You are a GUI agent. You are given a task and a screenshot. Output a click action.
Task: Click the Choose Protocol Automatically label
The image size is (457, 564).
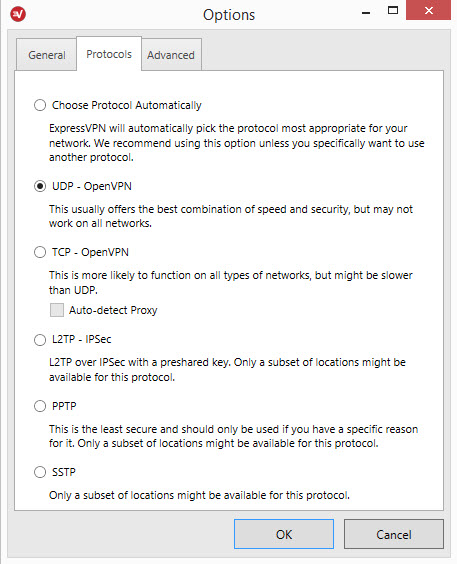(x=127, y=105)
